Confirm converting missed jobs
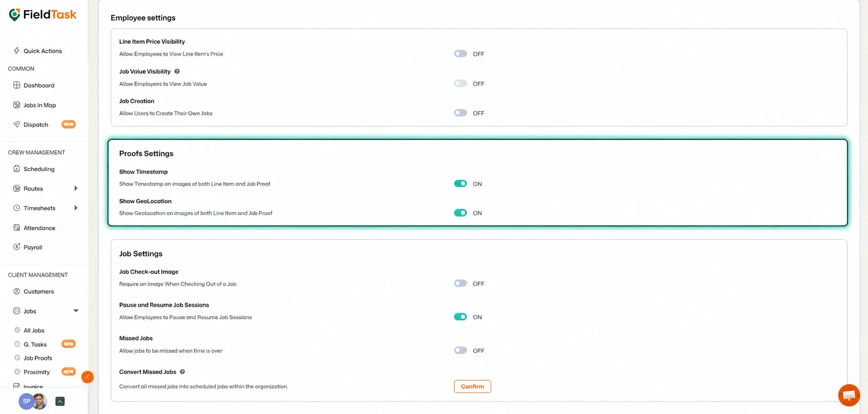This screenshot has width=868, height=414. coord(472,386)
